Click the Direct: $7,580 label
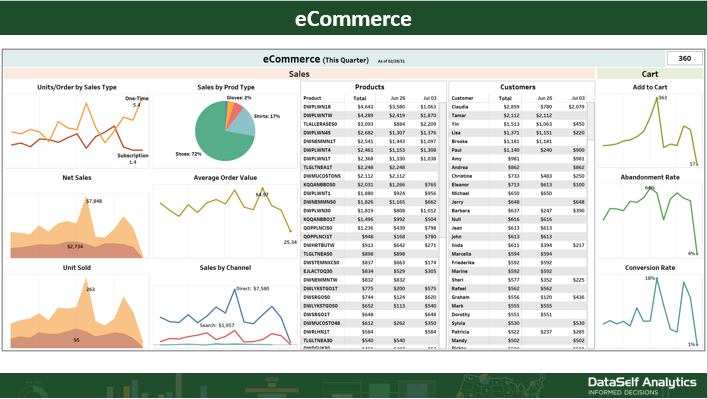Viewport: 708px width, 399px height. coord(252,288)
